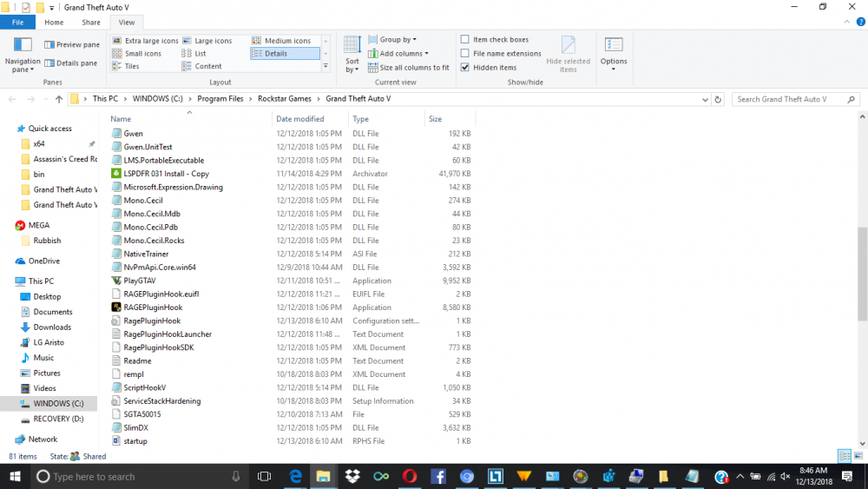Open Dropbox from taskbar
868x489 pixels.
352,476
